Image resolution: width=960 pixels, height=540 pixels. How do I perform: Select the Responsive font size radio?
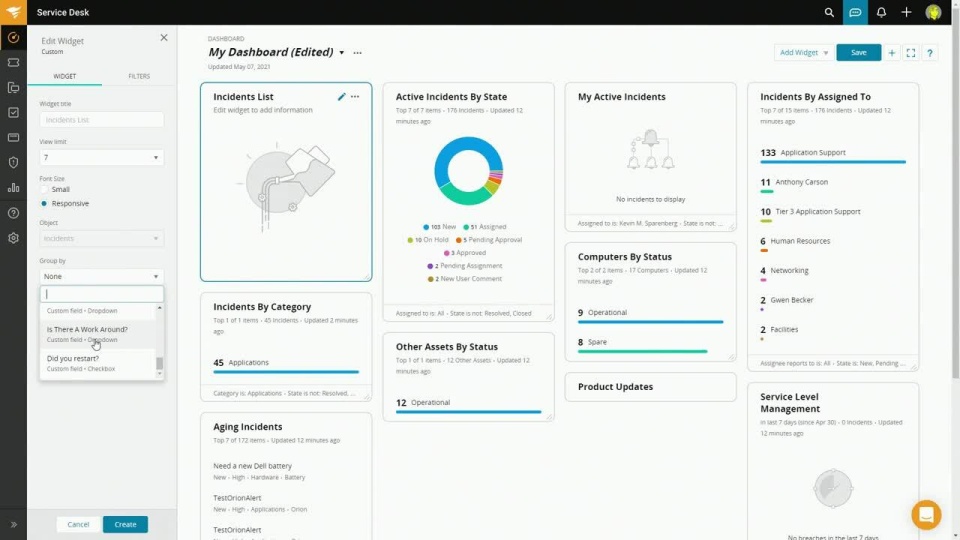pyautogui.click(x=44, y=203)
